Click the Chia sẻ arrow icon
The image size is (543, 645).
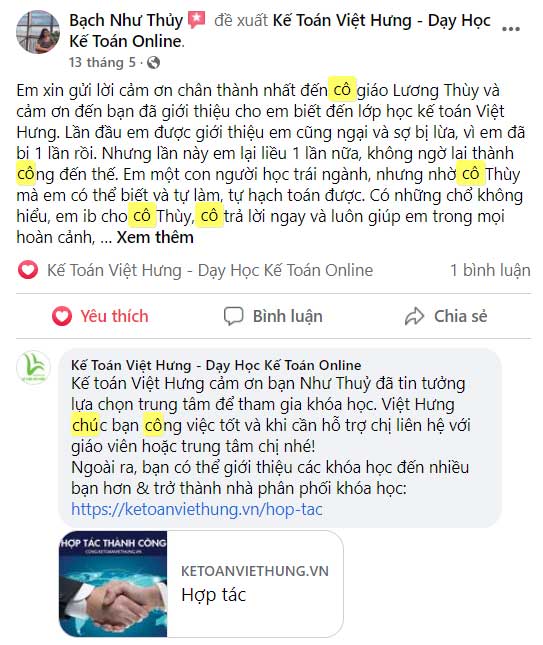(414, 316)
